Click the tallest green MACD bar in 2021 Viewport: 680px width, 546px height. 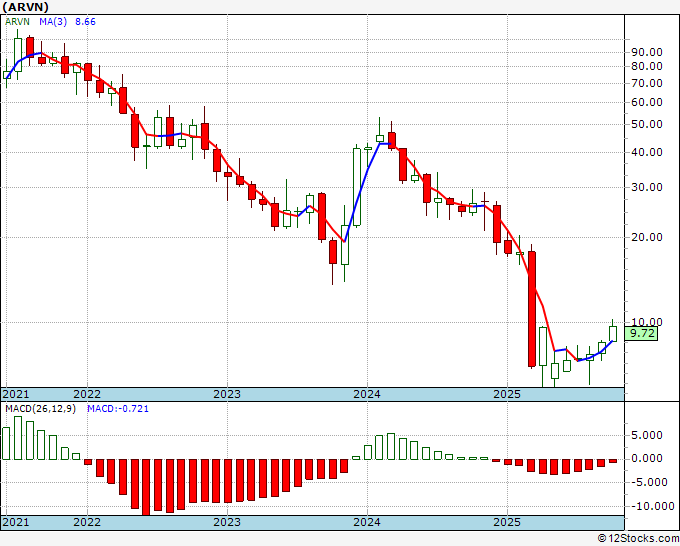(x=18, y=438)
